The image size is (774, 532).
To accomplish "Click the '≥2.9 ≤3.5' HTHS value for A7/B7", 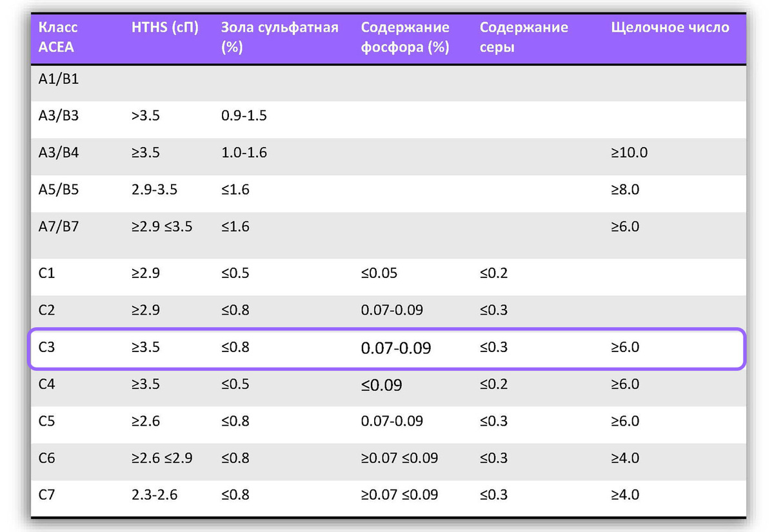I will pyautogui.click(x=161, y=226).
